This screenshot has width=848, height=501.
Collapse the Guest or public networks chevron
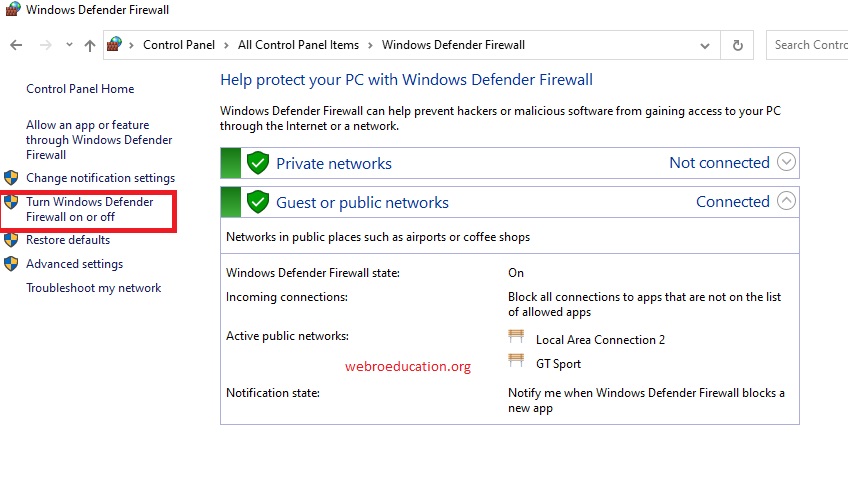(786, 201)
